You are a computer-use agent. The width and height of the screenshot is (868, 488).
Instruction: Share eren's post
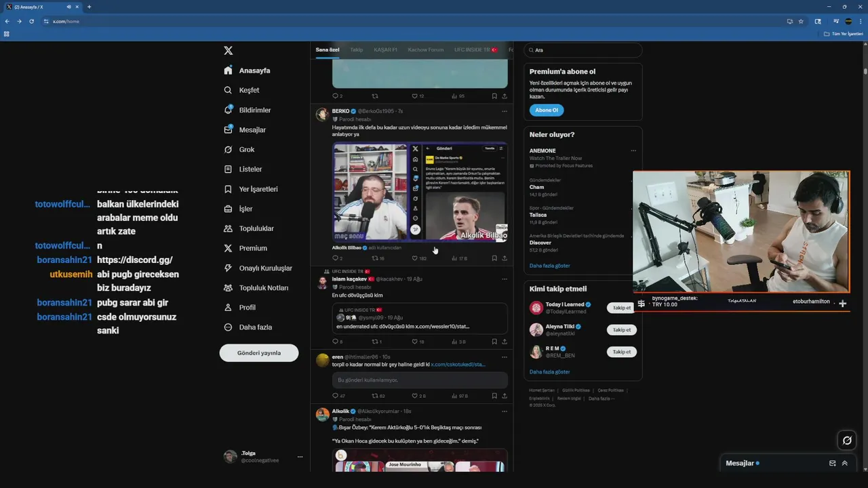[x=505, y=396]
